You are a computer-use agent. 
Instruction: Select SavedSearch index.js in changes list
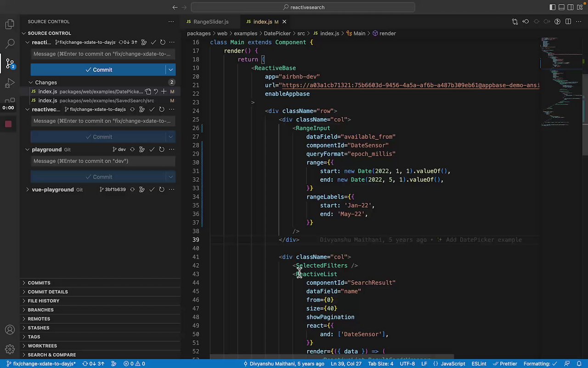(x=92, y=100)
